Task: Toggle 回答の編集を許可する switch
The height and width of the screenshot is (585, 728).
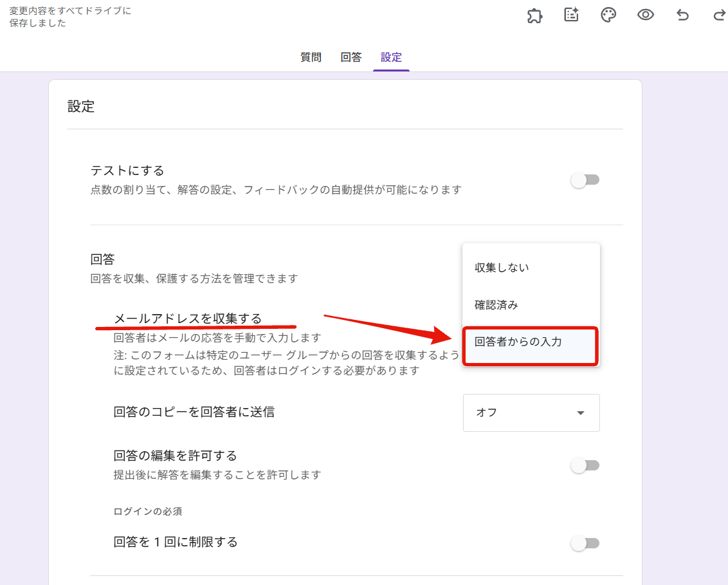Action: point(585,465)
